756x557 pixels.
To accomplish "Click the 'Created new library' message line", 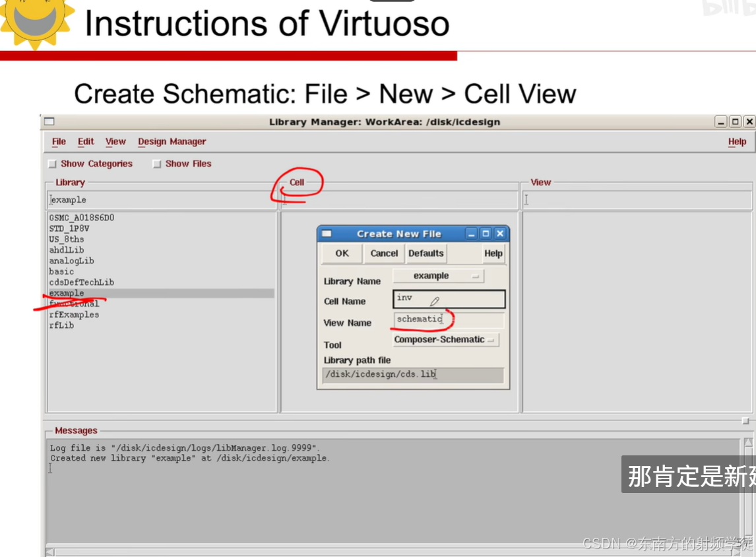I will point(190,458).
